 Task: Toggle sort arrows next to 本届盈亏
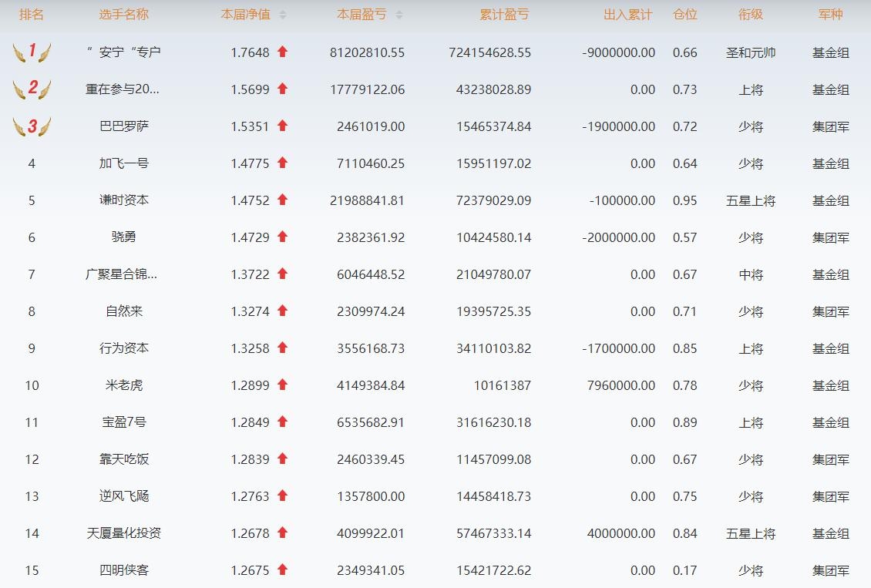(x=399, y=15)
